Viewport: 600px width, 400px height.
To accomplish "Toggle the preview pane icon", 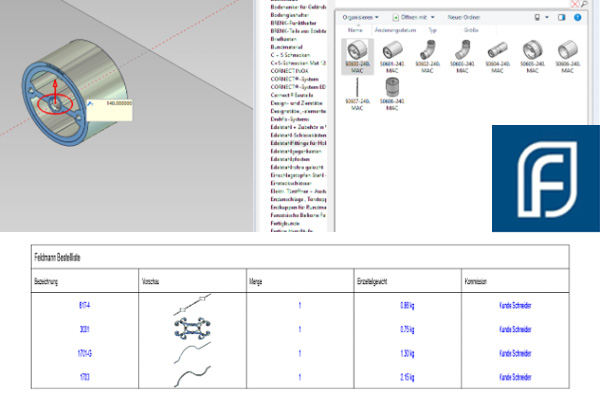I will pyautogui.click(x=561, y=17).
